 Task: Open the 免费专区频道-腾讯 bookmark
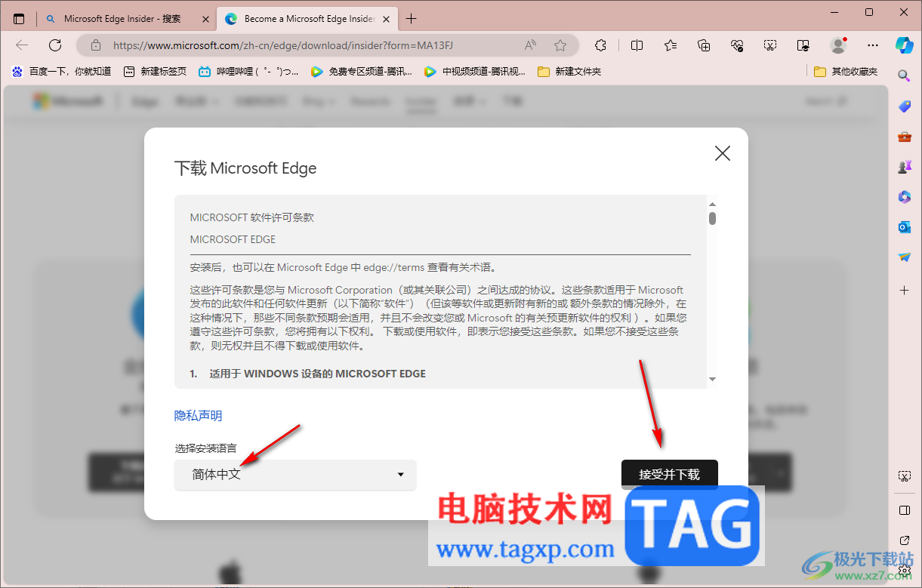click(x=362, y=72)
